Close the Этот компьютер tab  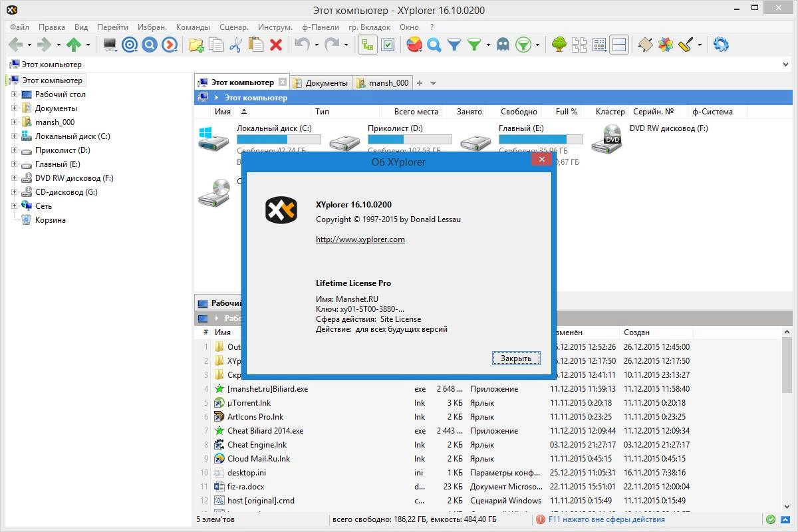click(x=283, y=82)
